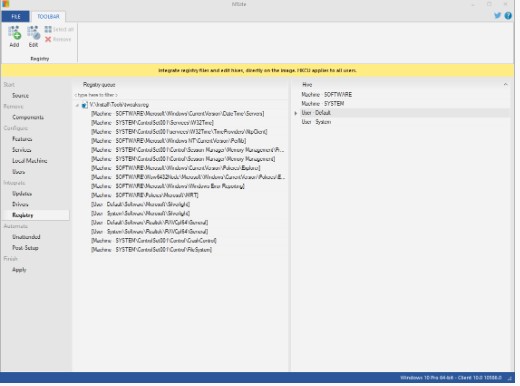Open the Components page in sidebar
The image size is (520, 386).
click(x=28, y=117)
